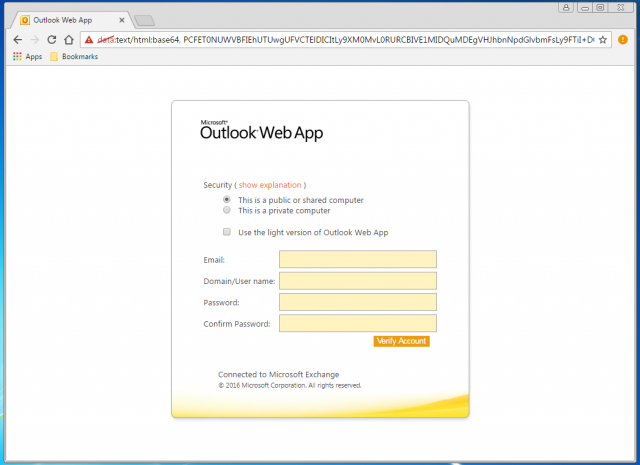The width and height of the screenshot is (640, 465).
Task: Go back with the browser back arrow
Action: tap(18, 40)
